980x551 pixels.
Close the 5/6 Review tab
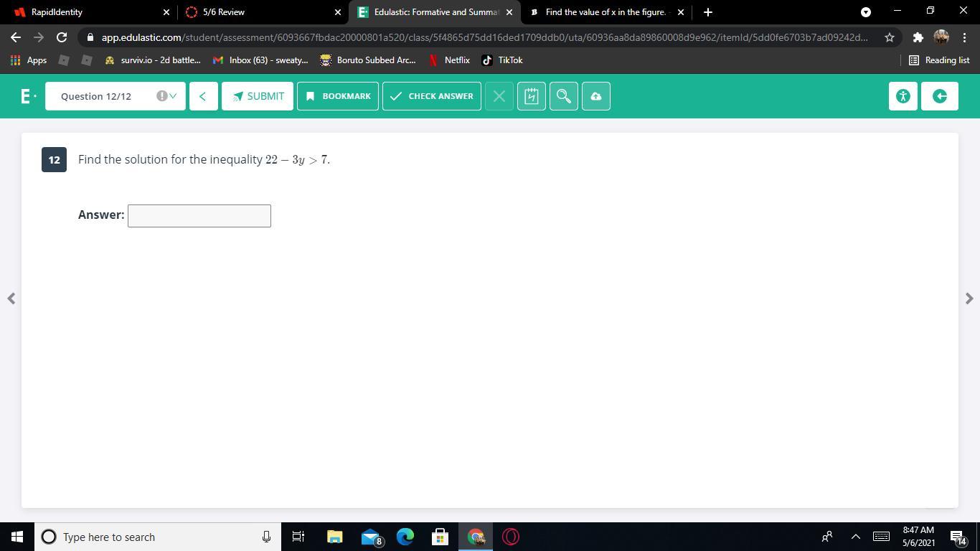(338, 12)
